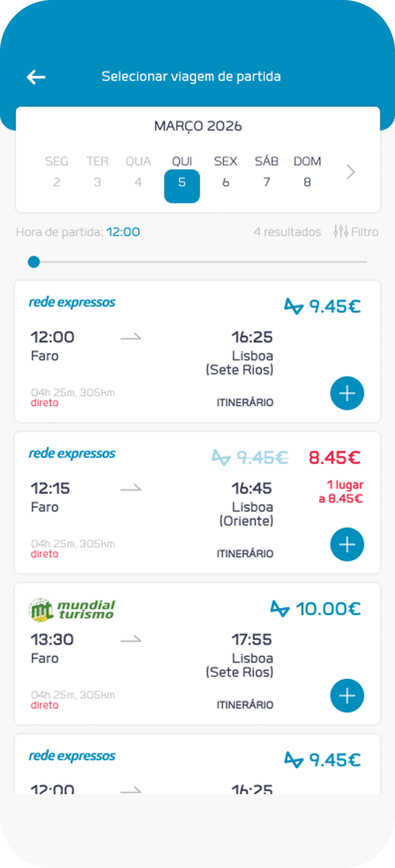This screenshot has height=868, width=395.
Task: Click the 10.00€ price icon
Action: (x=280, y=609)
